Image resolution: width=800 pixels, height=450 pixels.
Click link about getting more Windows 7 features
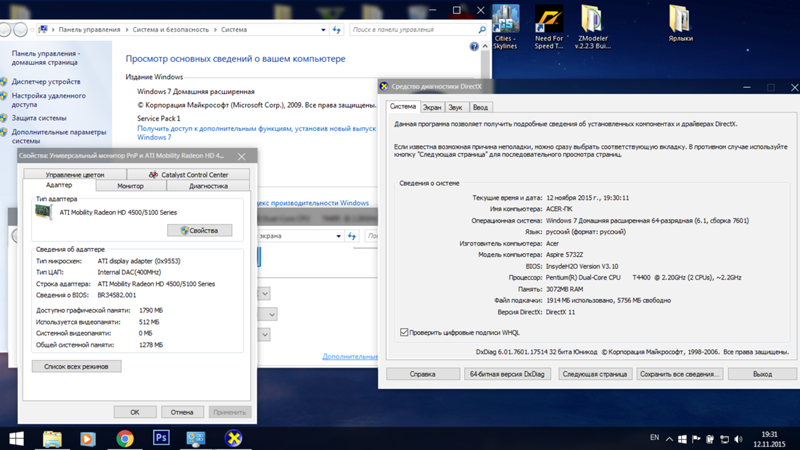point(256,133)
